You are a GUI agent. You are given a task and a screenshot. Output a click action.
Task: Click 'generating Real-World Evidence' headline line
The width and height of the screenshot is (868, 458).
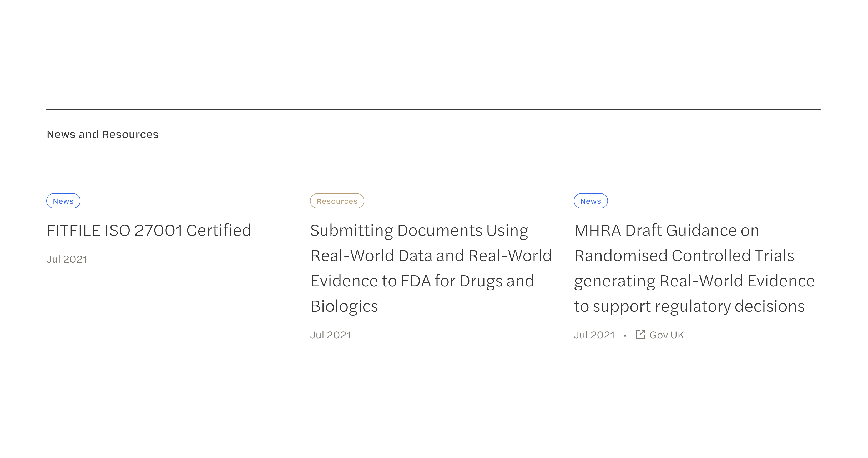(694, 281)
